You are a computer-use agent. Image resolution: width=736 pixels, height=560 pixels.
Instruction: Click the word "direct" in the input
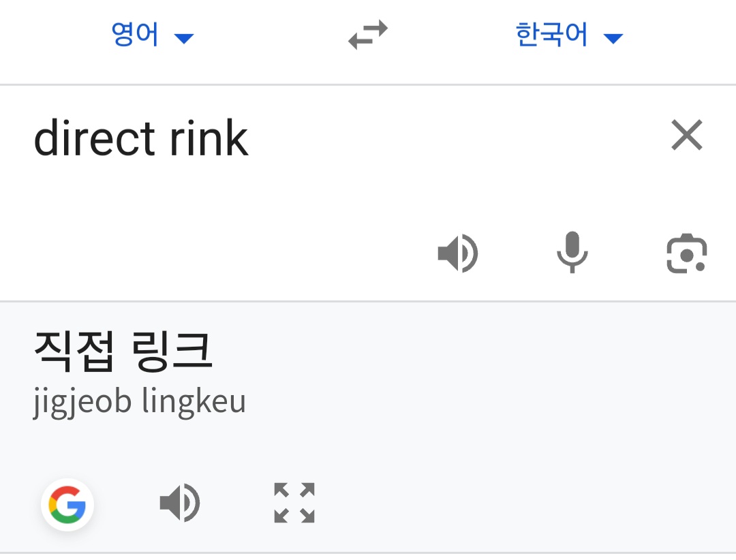pyautogui.click(x=94, y=138)
